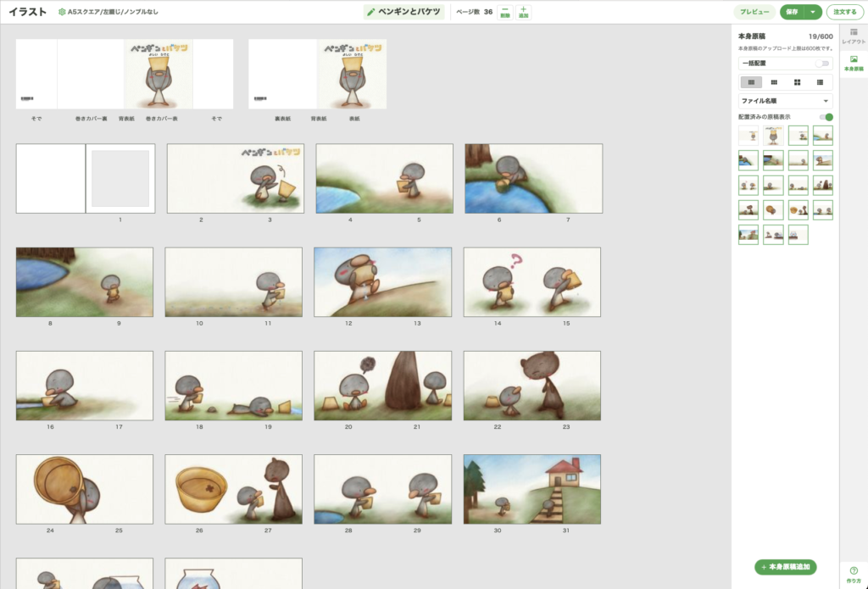The width and height of the screenshot is (868, 589).
Task: Edit the title ペンギンとバケツ with the pencil
Action: (371, 12)
